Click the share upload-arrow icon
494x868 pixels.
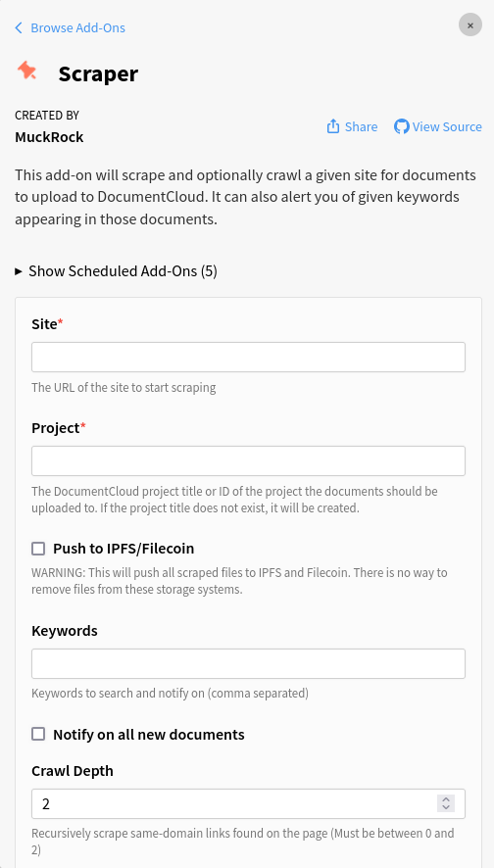333,126
